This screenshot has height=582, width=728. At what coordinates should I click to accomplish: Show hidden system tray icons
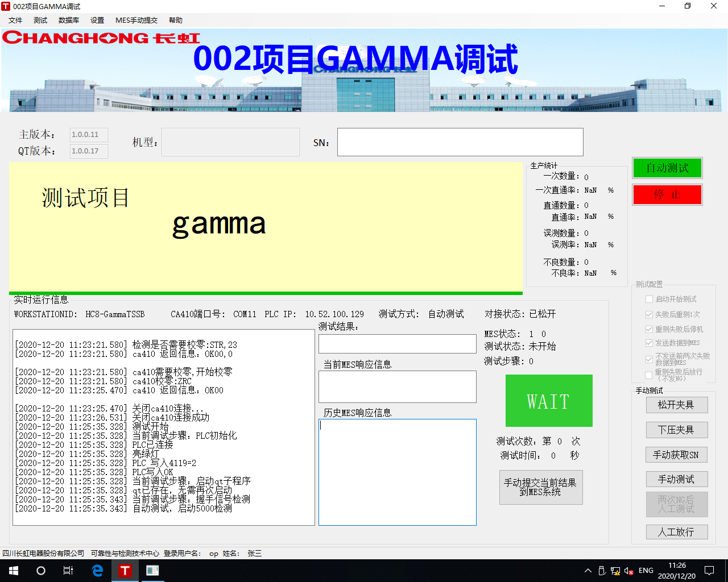[x=588, y=571]
